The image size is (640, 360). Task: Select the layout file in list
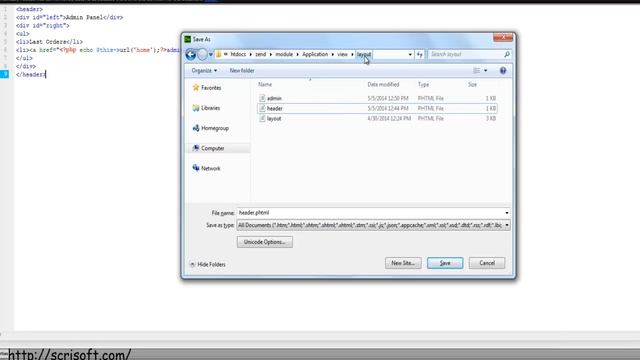[x=377, y=118]
